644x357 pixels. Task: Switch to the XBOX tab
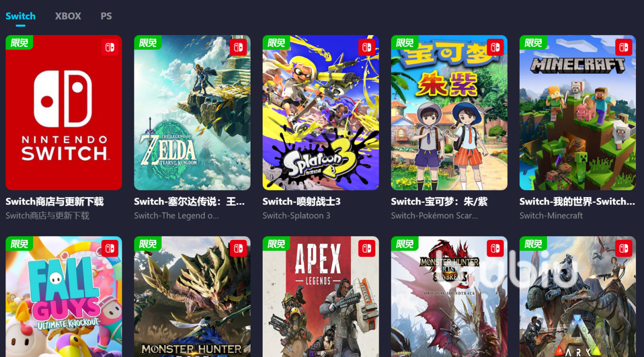(x=68, y=16)
